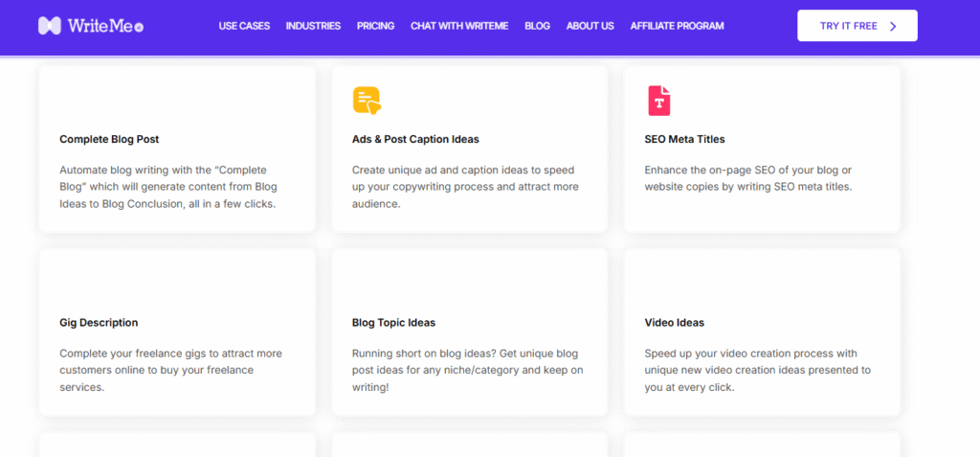Go to the Pricing page

click(x=375, y=26)
